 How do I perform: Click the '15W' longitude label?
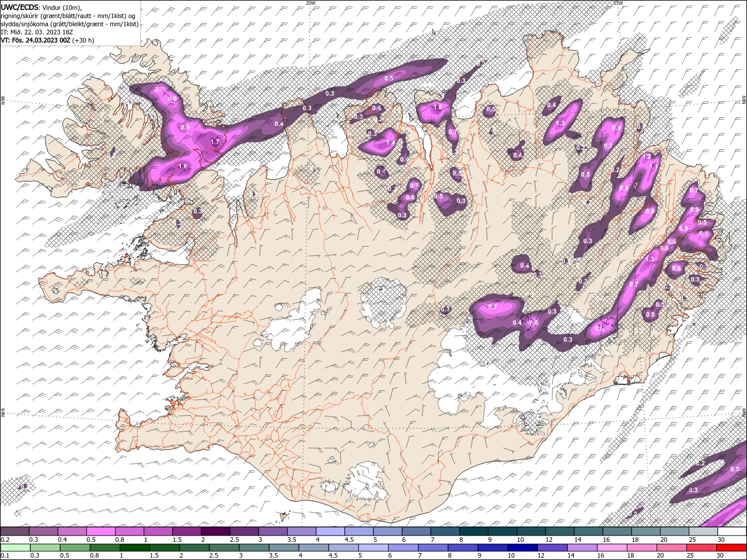(x=619, y=3)
